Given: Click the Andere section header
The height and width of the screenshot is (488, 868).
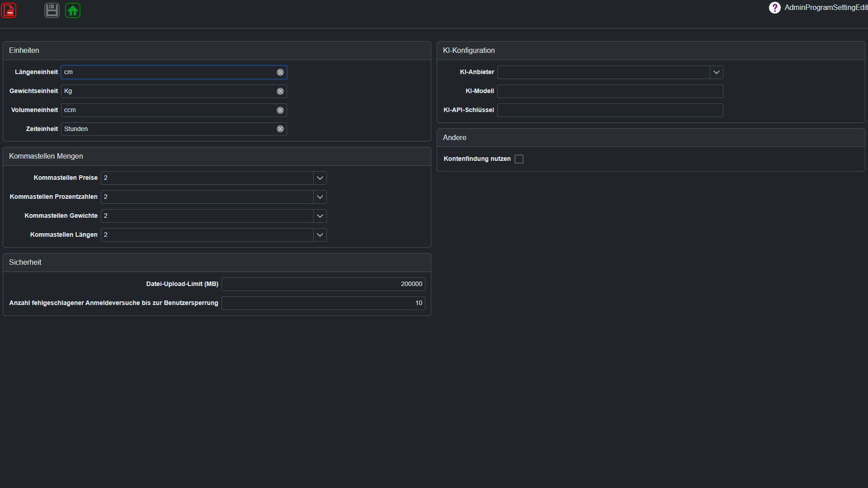Looking at the screenshot, I should click(x=651, y=138).
